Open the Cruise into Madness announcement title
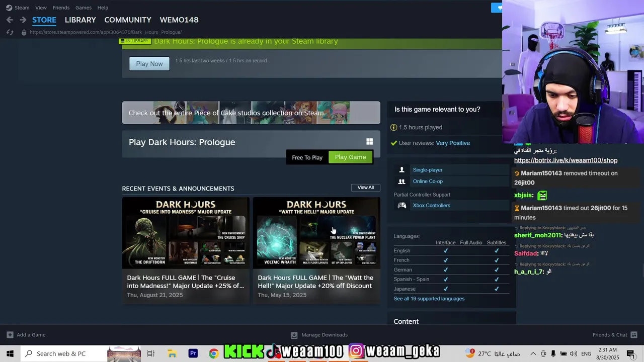This screenshot has height=362, width=644. pos(186,282)
